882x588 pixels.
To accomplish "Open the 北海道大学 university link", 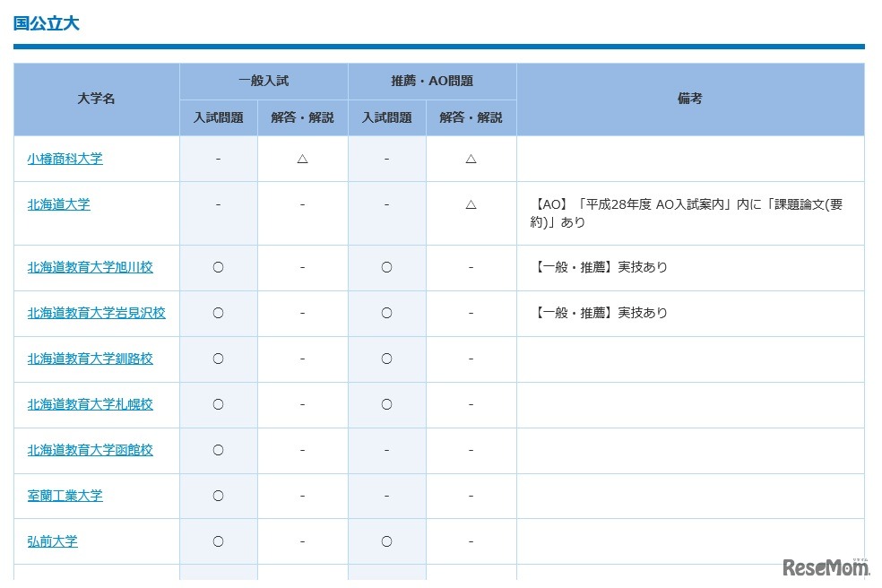I will click(57, 204).
